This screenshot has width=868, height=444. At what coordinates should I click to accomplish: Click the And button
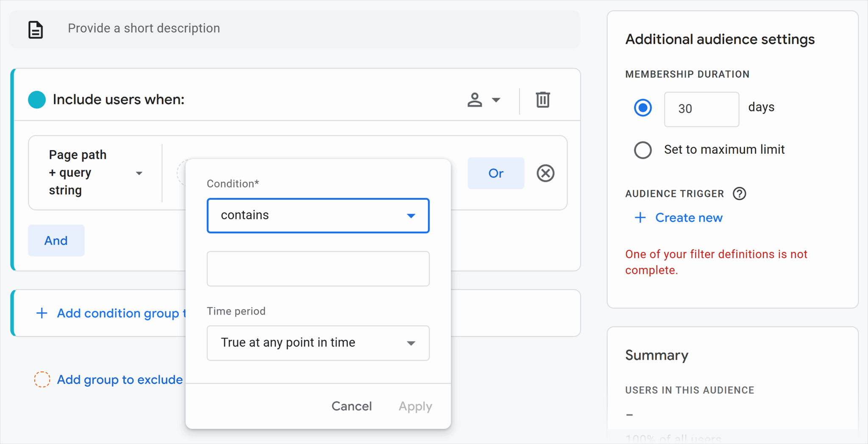click(56, 240)
